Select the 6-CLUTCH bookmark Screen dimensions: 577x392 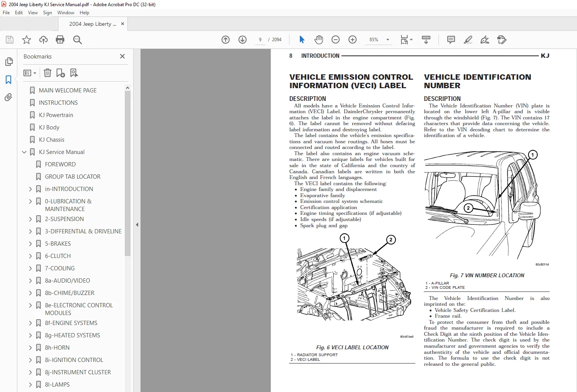58,256
